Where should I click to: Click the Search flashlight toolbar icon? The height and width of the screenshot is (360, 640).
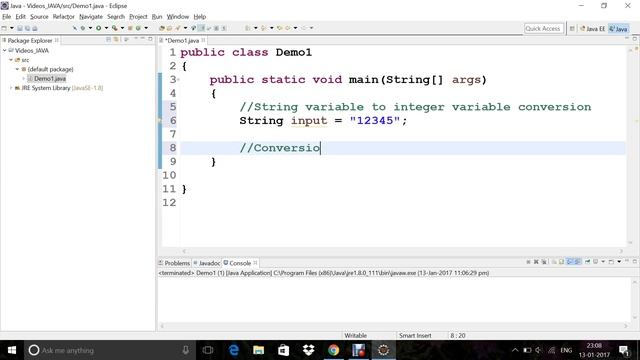(x=178, y=28)
